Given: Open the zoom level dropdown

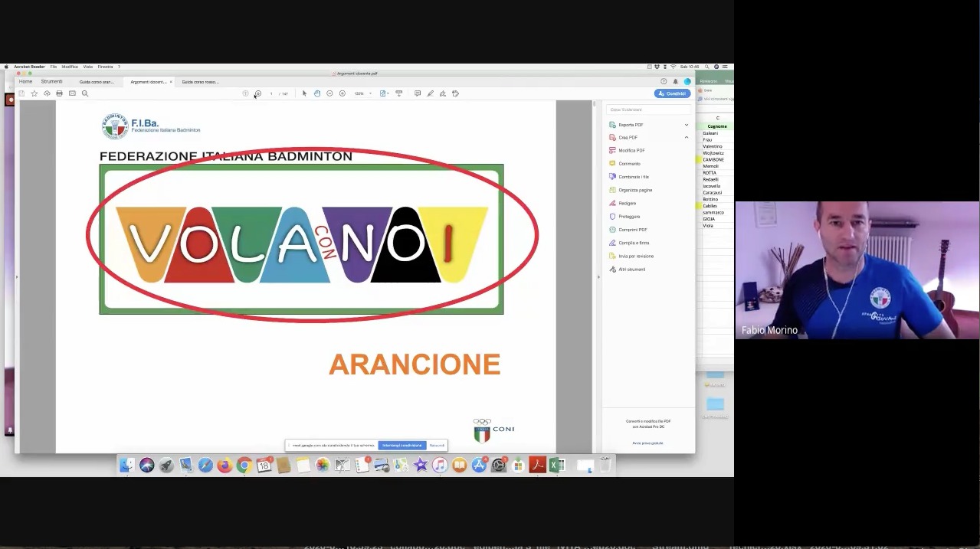Looking at the screenshot, I should point(370,93).
